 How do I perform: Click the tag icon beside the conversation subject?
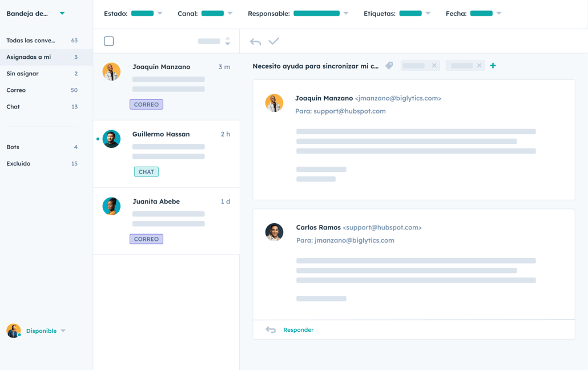(x=389, y=66)
